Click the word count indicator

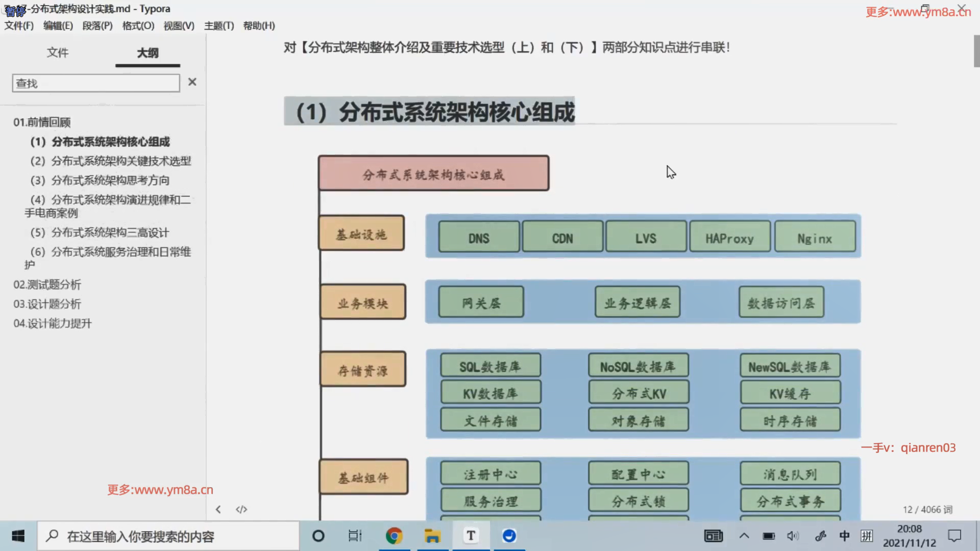pos(927,509)
